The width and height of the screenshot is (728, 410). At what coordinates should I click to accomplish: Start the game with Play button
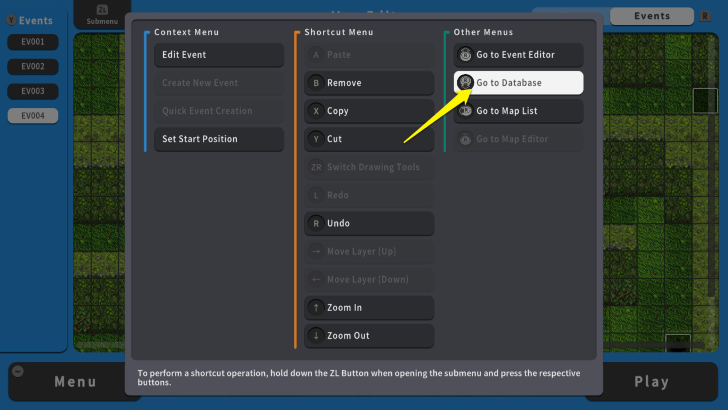tap(652, 382)
